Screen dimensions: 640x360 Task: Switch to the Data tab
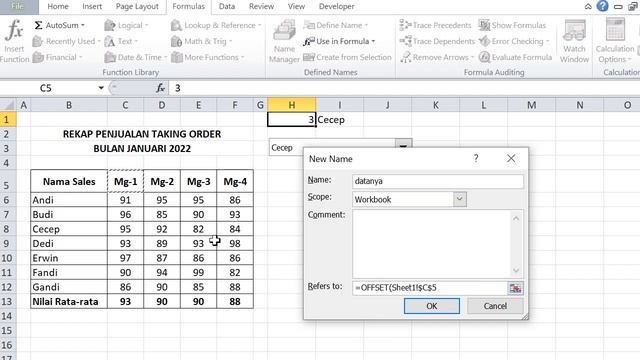pyautogui.click(x=227, y=7)
